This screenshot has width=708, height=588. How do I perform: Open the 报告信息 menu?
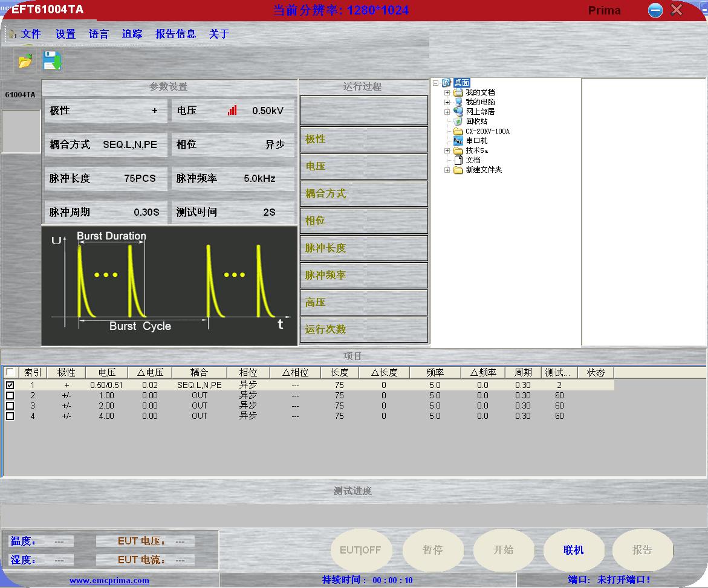175,34
